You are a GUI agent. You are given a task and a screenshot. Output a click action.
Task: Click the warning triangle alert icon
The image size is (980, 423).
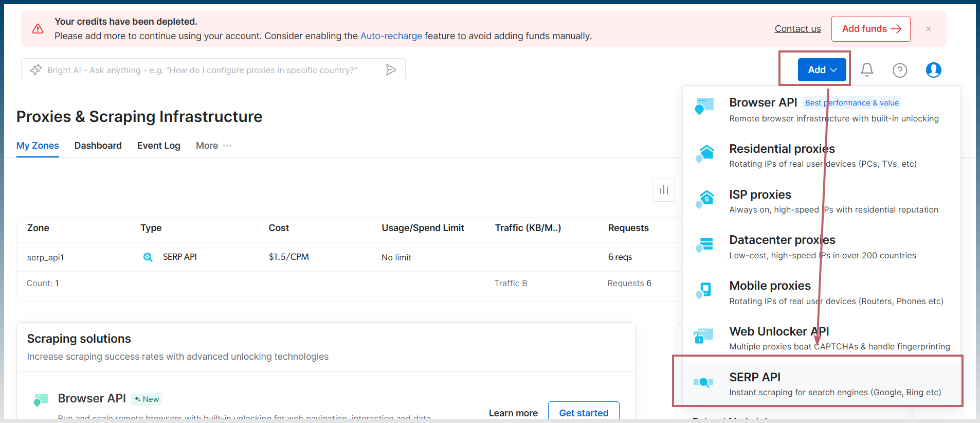[x=38, y=29]
